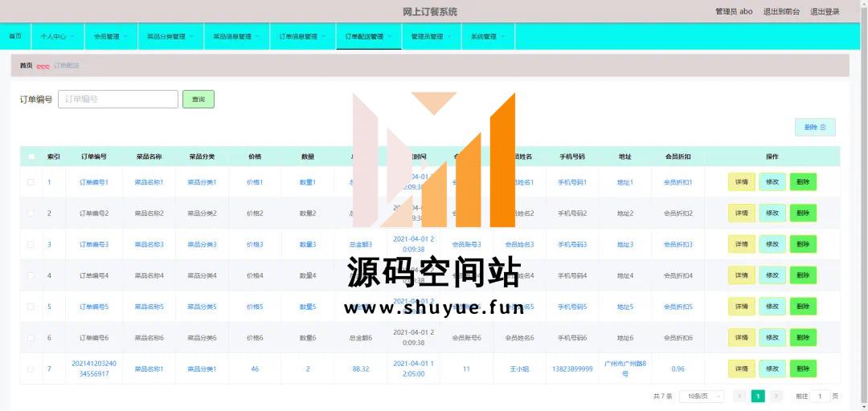This screenshot has height=411, width=868.
Task: Click 退出登录 link at top right
Action: pyautogui.click(x=825, y=11)
